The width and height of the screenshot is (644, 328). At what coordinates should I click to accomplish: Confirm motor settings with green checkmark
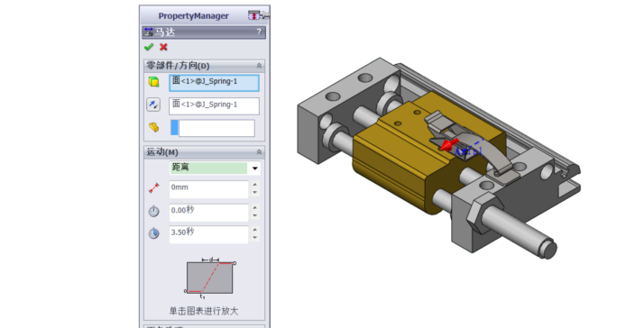pyautogui.click(x=149, y=47)
